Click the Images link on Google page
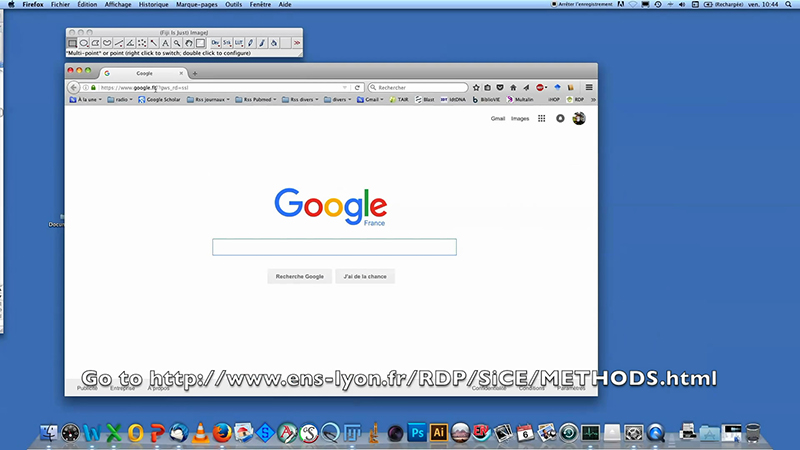 (520, 118)
